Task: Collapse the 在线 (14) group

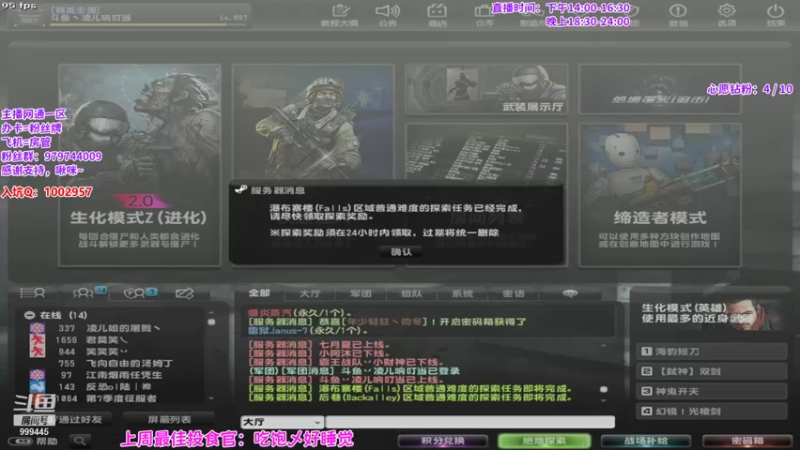Action: 30,315
